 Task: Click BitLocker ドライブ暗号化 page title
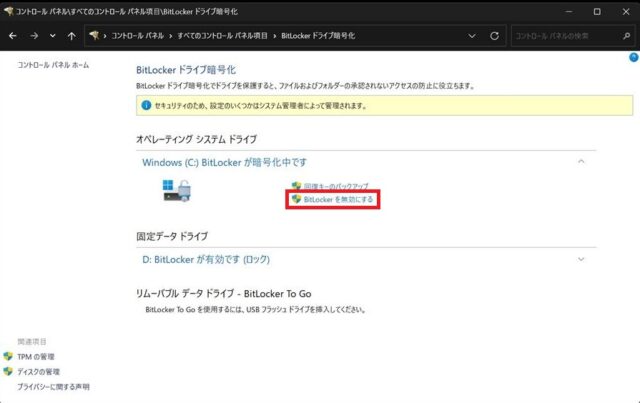(x=186, y=70)
